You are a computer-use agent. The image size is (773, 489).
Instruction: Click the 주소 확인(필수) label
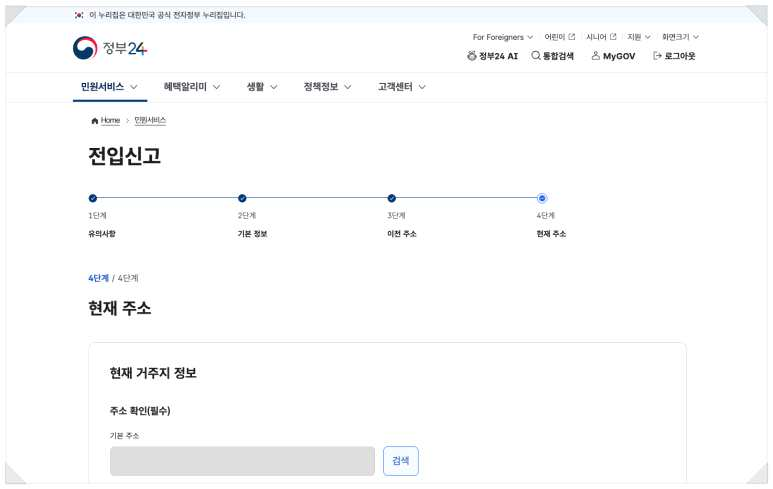coord(140,411)
